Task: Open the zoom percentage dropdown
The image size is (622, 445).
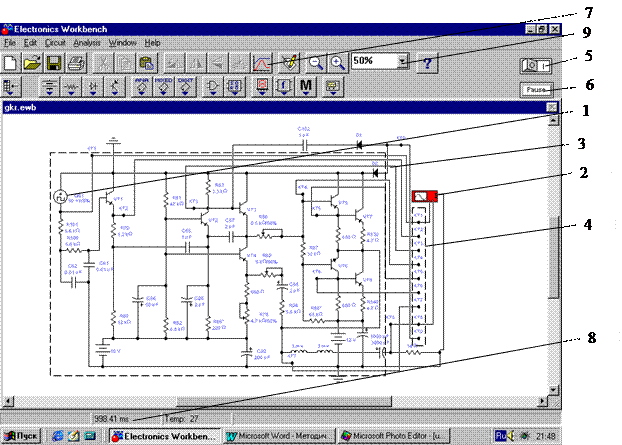Action: pyautogui.click(x=403, y=61)
